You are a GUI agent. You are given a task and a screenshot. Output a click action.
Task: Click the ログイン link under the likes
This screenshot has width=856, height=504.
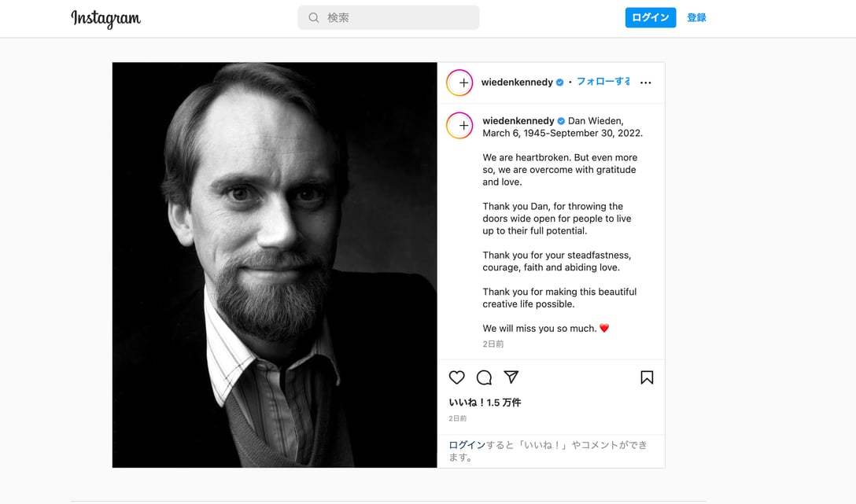point(467,445)
